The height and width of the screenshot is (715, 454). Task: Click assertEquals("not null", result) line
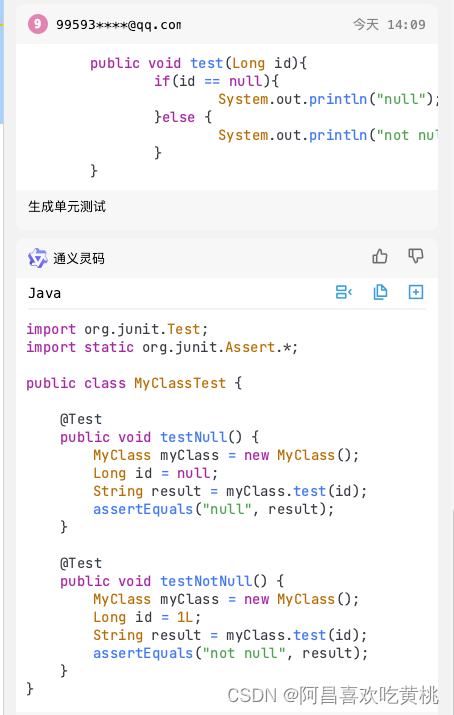(230, 653)
